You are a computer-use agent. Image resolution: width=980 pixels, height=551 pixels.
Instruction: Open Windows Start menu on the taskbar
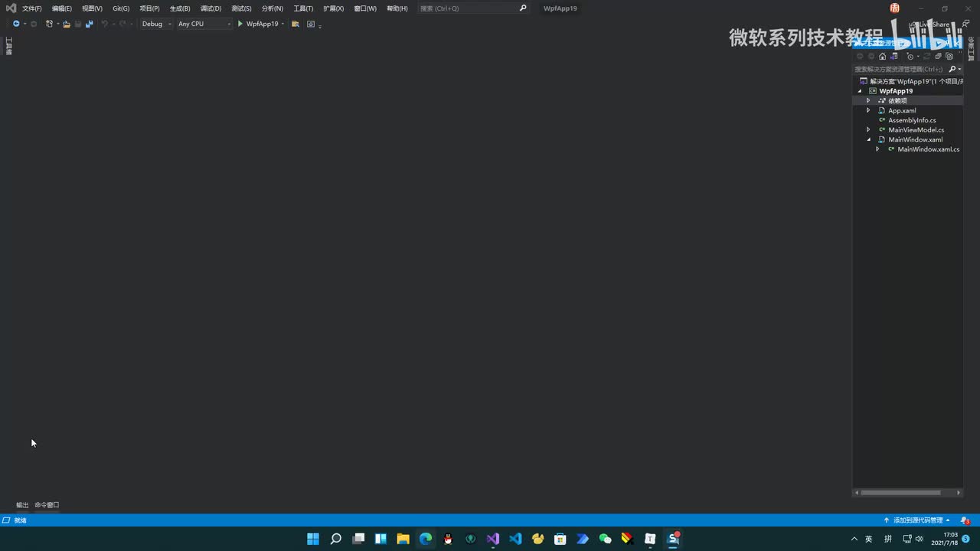pyautogui.click(x=313, y=539)
